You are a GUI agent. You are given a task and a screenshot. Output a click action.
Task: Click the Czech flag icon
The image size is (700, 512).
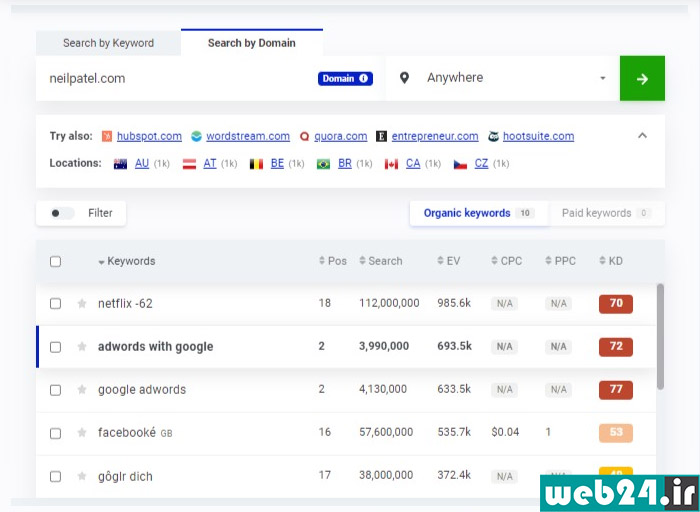(460, 164)
